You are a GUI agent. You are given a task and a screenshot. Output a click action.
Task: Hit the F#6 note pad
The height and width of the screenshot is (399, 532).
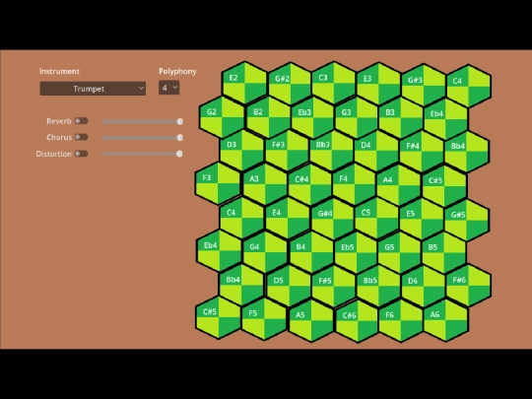469,286
